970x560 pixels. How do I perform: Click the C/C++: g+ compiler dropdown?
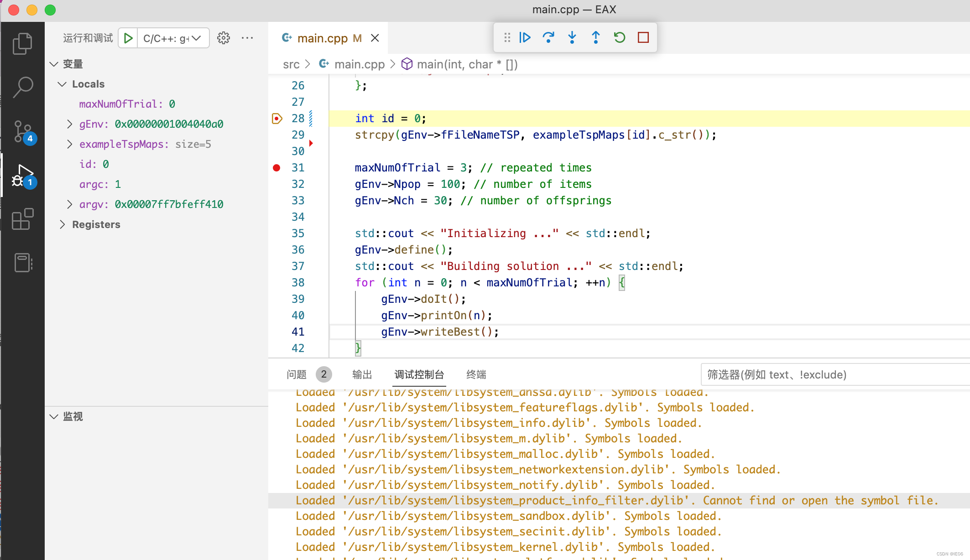point(172,38)
